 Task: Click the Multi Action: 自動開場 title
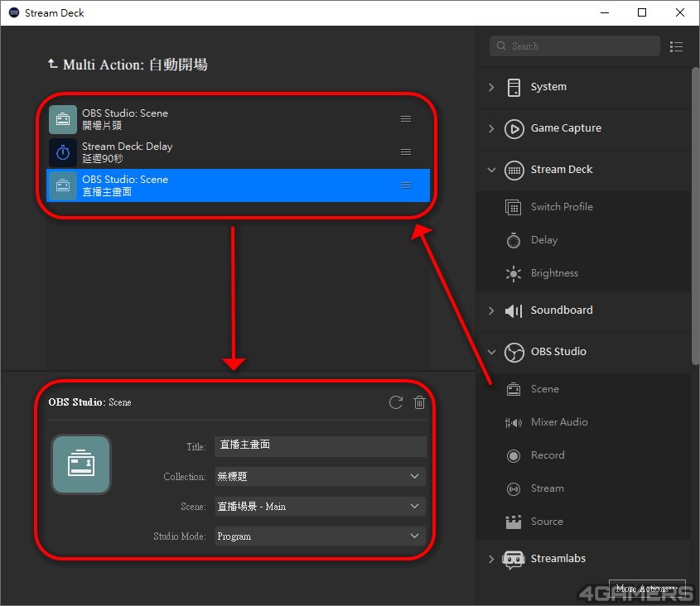[135, 65]
